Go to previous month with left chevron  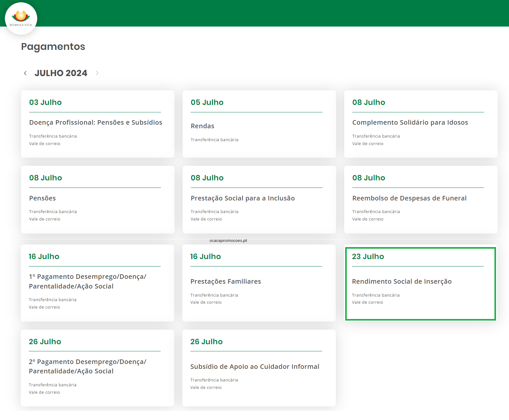coord(25,73)
